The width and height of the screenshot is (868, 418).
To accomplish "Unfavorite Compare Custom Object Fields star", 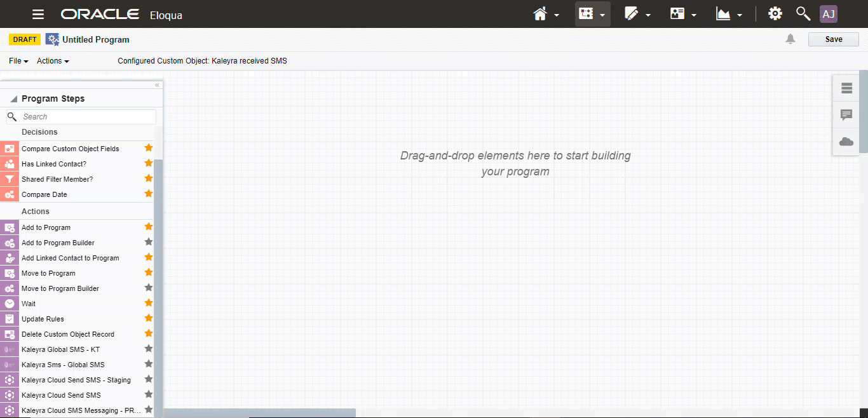I will [x=149, y=148].
